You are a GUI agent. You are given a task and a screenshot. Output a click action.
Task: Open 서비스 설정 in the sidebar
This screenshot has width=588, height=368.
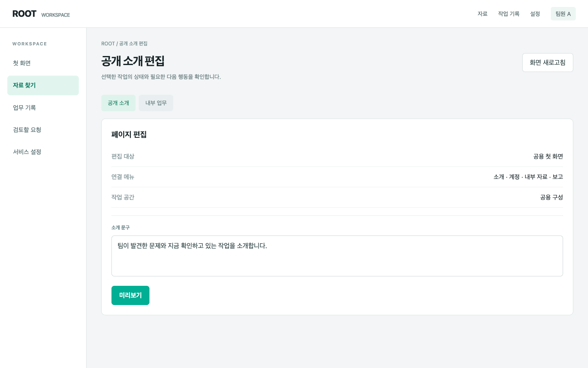pos(43,152)
